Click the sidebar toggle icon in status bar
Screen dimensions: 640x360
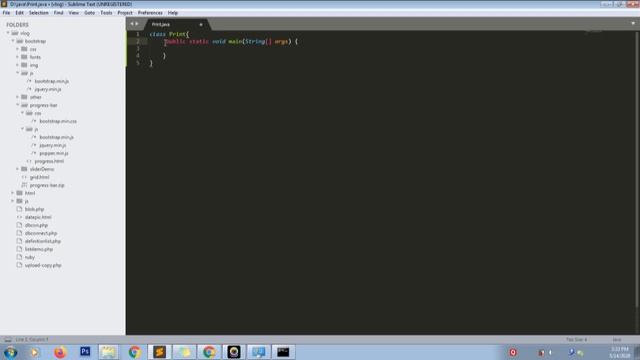[x=8, y=339]
